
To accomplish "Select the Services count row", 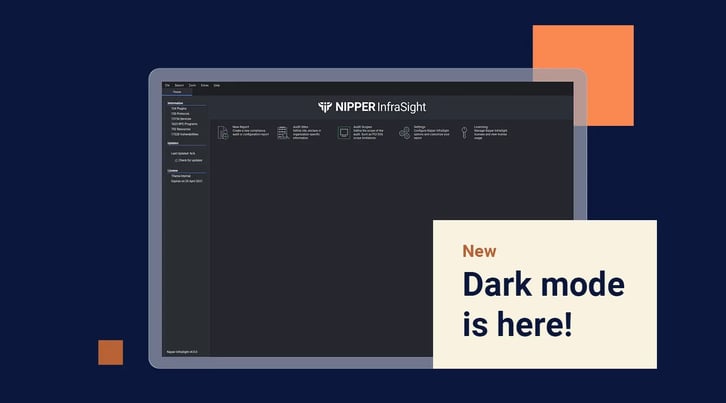I will [x=181, y=119].
